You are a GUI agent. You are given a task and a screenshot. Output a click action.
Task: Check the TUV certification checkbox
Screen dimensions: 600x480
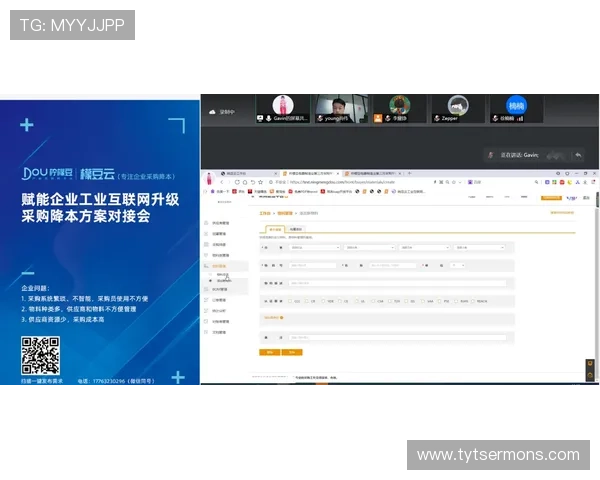tap(390, 301)
